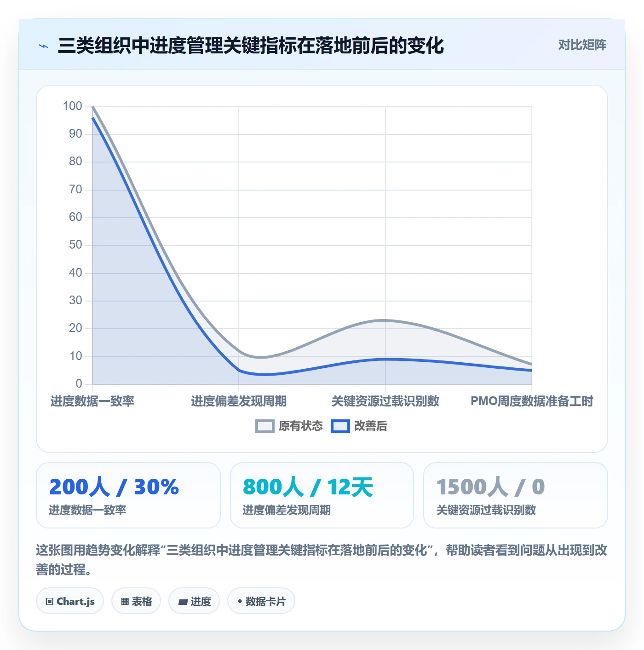This screenshot has height=650, width=644.
Task: Open the 200人 / 30% data card
Action: pyautogui.click(x=128, y=495)
